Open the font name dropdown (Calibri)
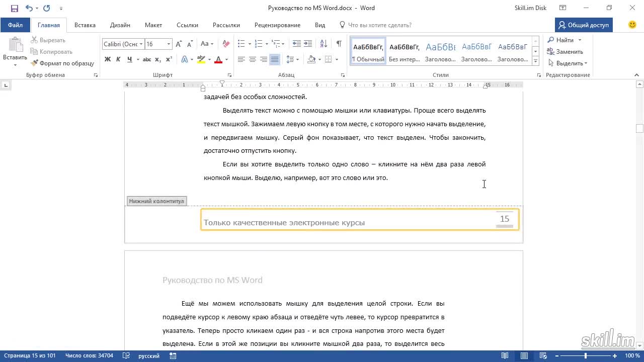644x362 pixels. click(141, 44)
